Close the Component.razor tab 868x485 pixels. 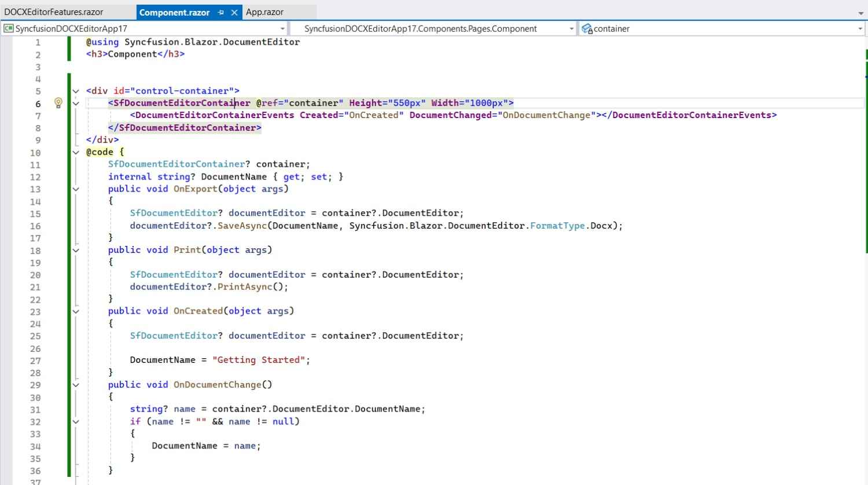[x=234, y=12]
